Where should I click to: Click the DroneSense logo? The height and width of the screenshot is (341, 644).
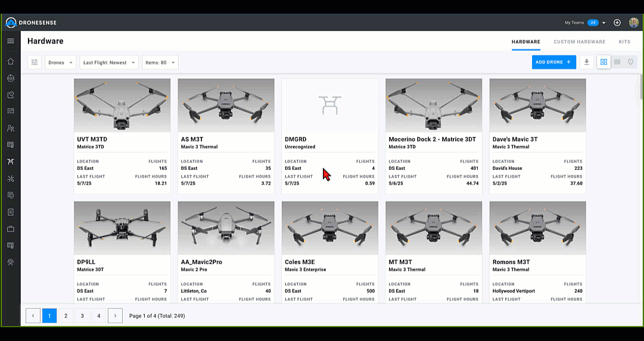tap(31, 23)
